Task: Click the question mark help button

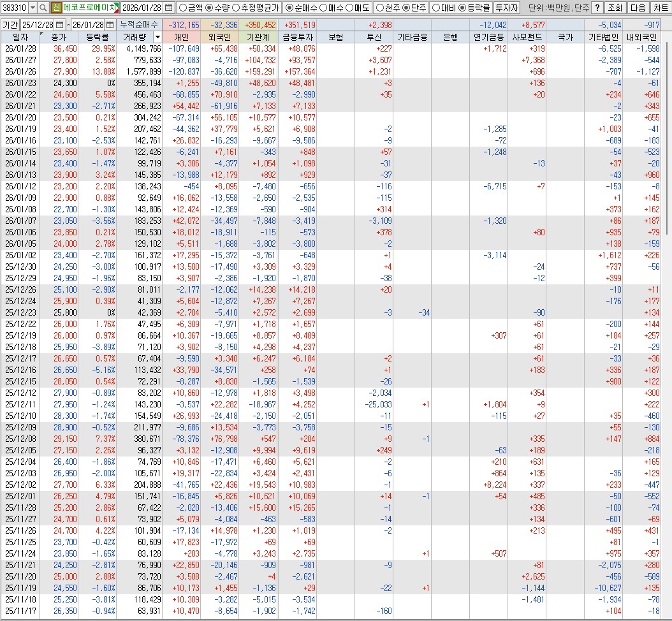Action: point(597,8)
